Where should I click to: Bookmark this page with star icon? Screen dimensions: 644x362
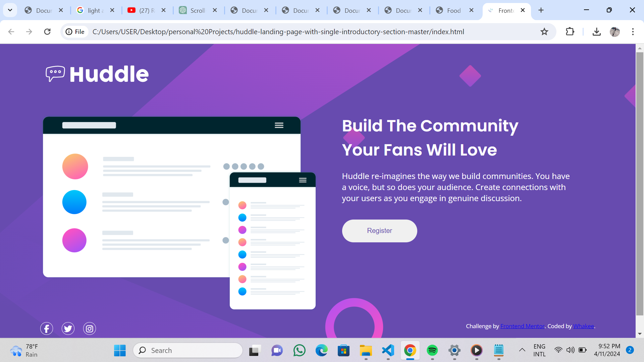pyautogui.click(x=544, y=32)
